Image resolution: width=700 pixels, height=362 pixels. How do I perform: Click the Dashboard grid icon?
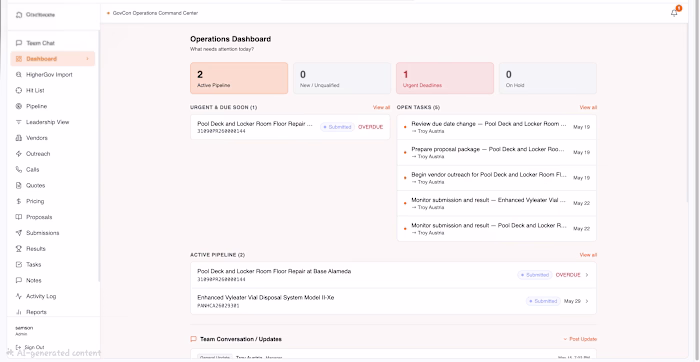coord(19,59)
